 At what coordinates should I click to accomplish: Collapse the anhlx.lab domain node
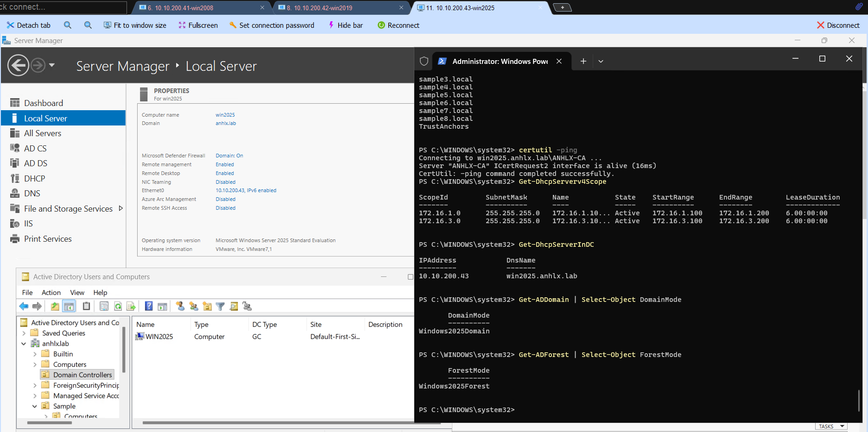pos(24,344)
